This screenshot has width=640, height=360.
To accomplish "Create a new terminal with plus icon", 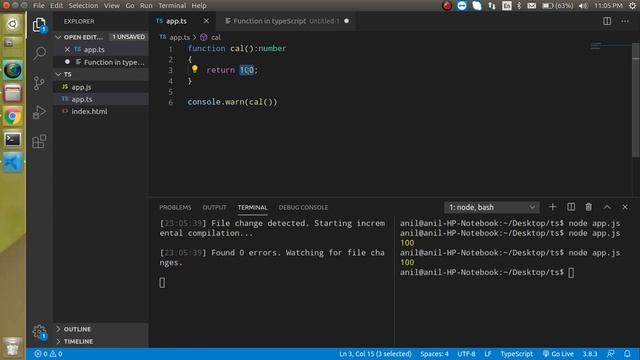I will point(552,207).
